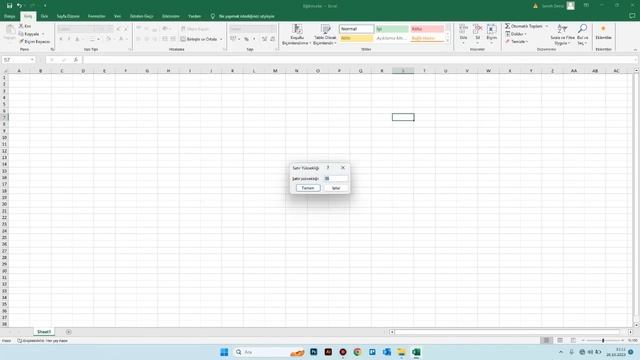
Task: Click the Doldur (fill) icon
Action: tap(507, 34)
